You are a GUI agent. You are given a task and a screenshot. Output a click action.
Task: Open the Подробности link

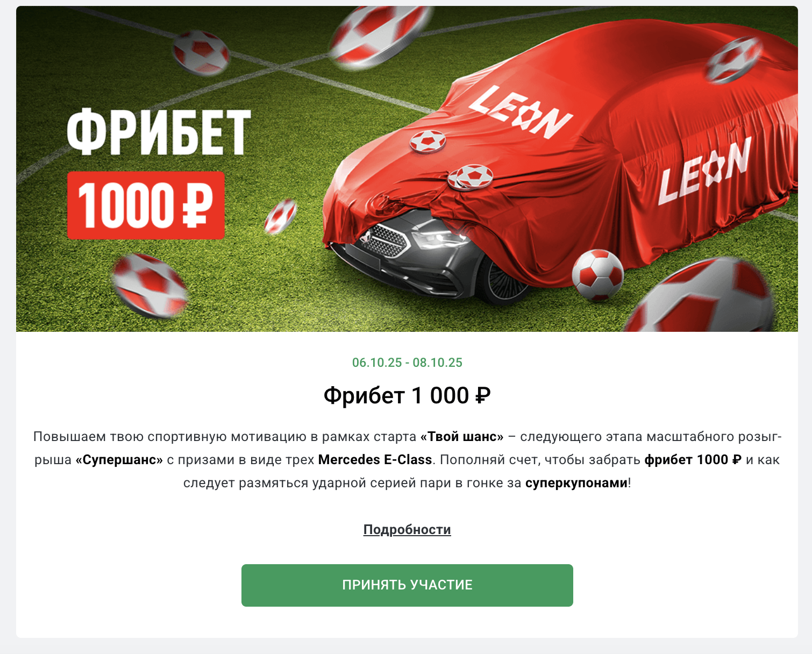coord(407,530)
